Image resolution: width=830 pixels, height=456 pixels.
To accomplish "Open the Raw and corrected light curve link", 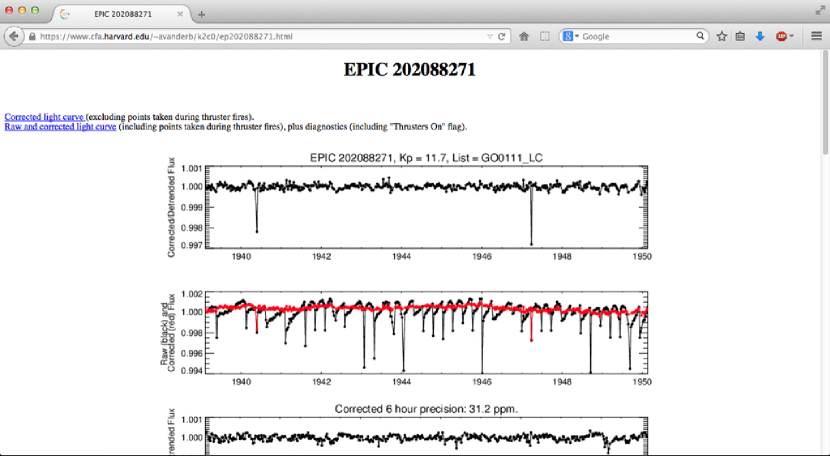I will (60, 127).
